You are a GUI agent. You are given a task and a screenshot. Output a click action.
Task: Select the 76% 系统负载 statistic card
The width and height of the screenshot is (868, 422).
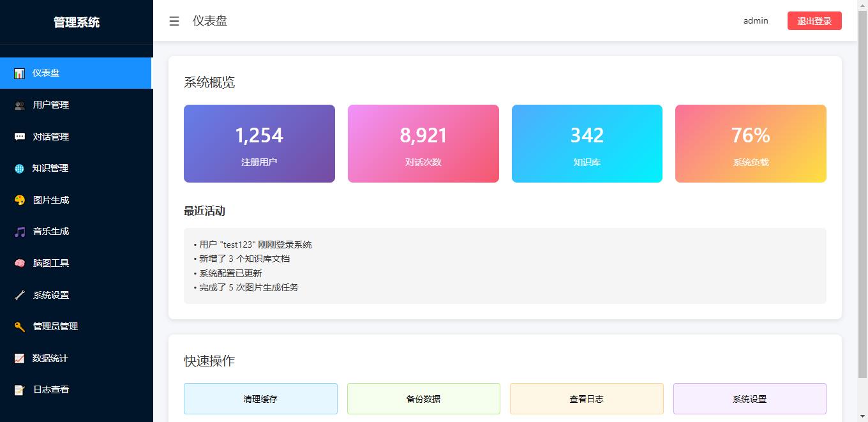751,144
